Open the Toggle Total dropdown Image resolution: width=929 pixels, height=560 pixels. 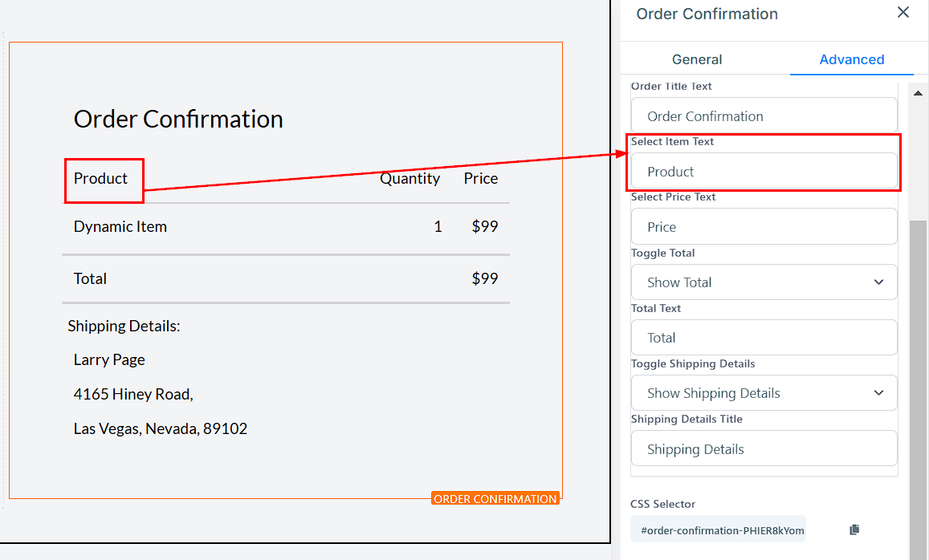tap(764, 282)
